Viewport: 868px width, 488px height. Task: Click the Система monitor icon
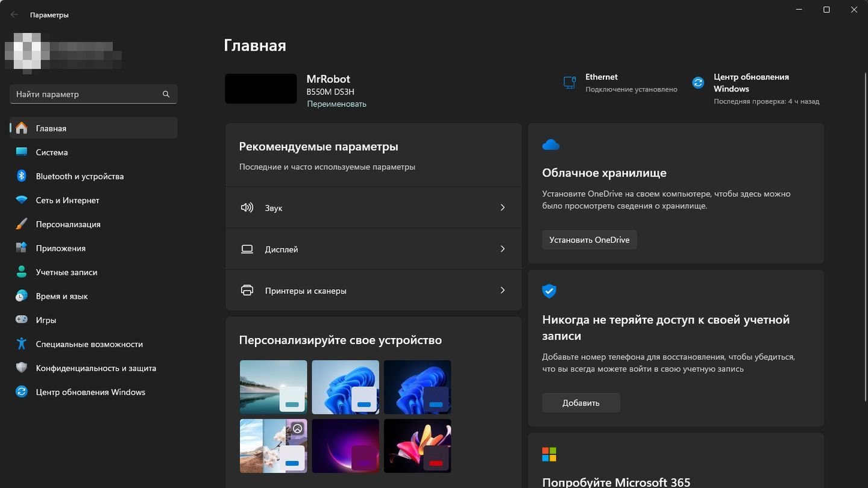coord(22,152)
